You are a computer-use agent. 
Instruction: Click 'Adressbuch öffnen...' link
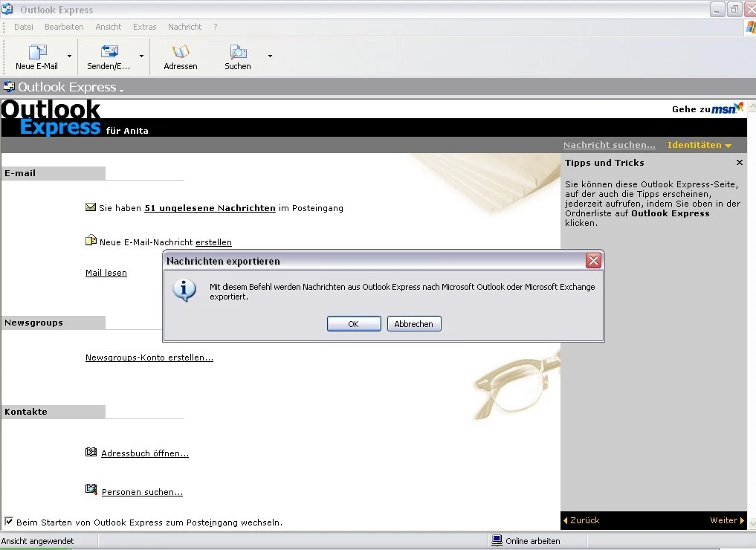(x=145, y=453)
